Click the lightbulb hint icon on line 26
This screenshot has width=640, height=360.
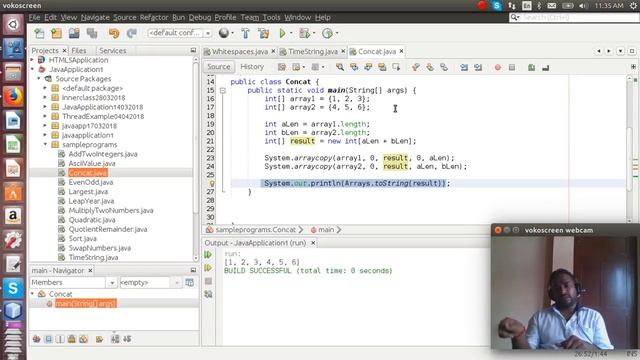212,183
